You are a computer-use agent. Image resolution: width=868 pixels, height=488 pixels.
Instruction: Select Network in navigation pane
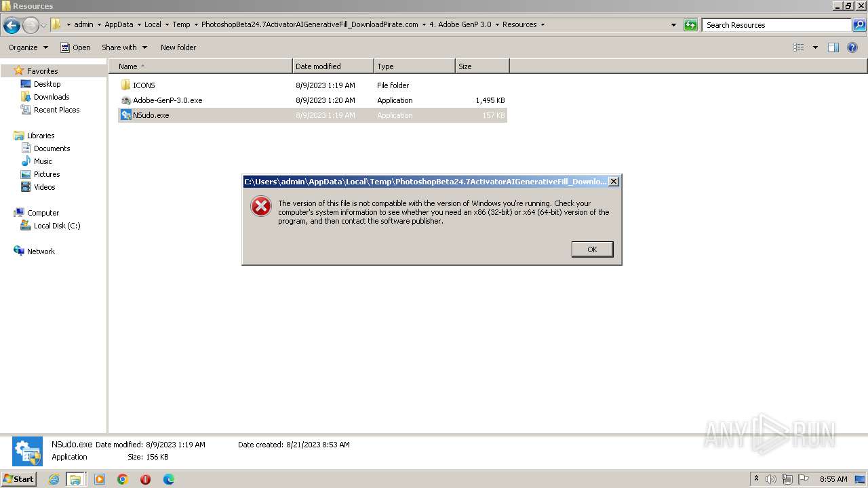coord(41,251)
